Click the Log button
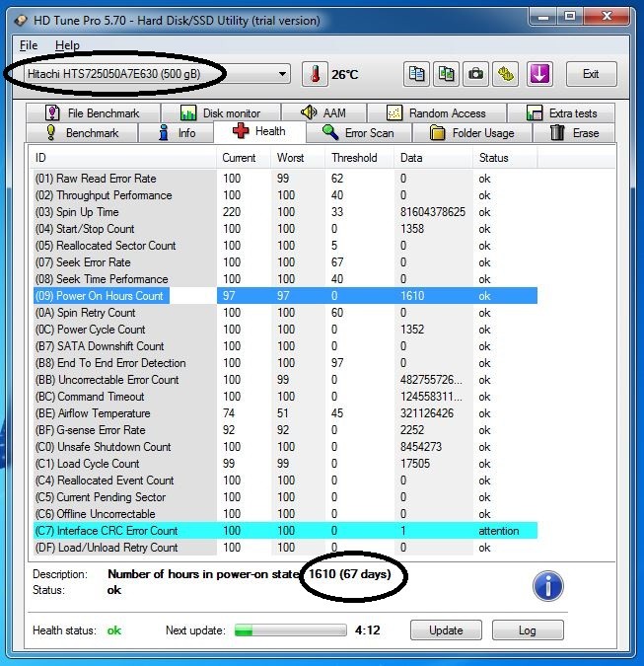This screenshot has height=666, width=644. (528, 629)
